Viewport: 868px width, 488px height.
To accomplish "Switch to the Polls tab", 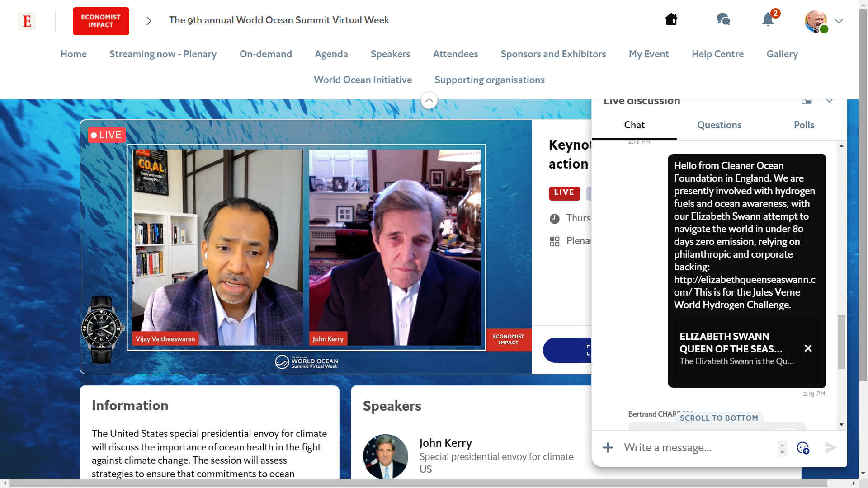I will coord(804,125).
